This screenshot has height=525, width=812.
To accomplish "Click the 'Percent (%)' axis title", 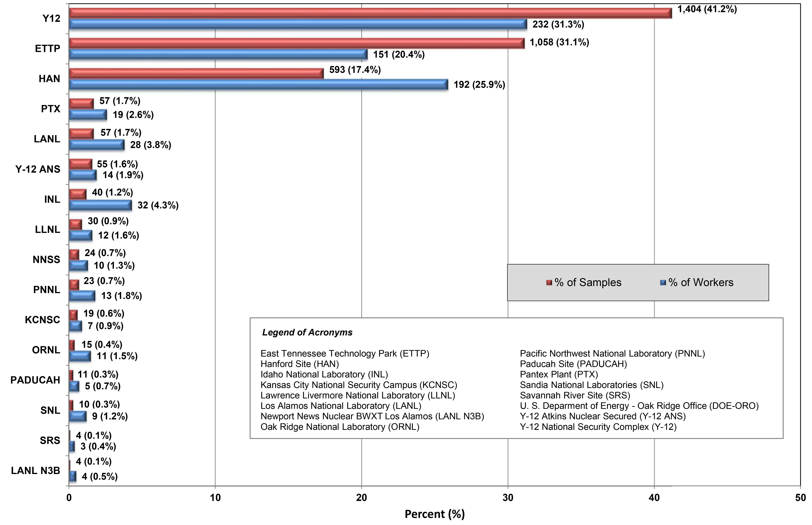I will 435,514.
